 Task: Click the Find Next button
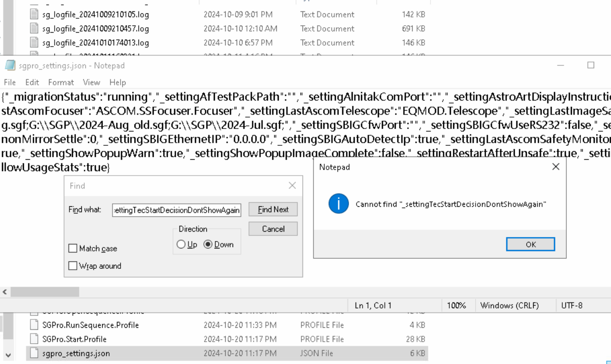point(273,209)
